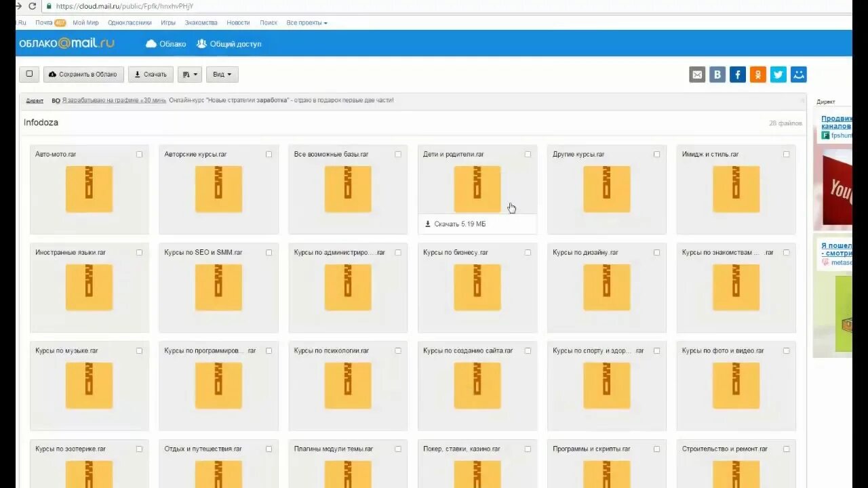Screen dimensions: 868x488
Task: Open Строительство и ремонт.rar file name
Action: pos(725,449)
